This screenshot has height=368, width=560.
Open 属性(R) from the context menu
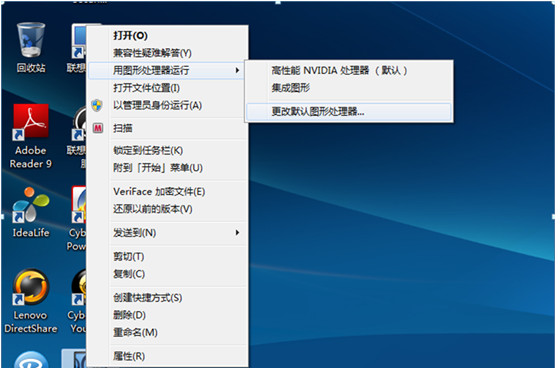(168, 356)
